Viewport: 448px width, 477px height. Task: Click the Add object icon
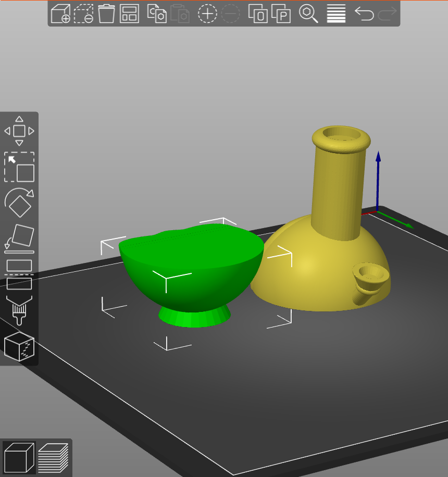click(x=60, y=14)
